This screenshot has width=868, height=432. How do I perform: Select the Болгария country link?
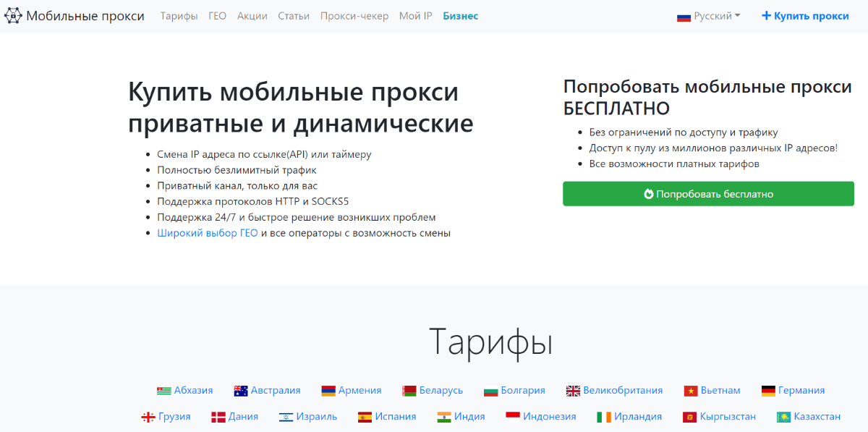coord(523,391)
